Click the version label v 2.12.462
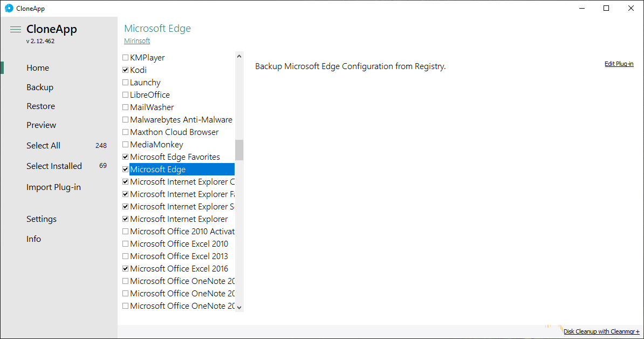The width and height of the screenshot is (644, 339). (40, 41)
